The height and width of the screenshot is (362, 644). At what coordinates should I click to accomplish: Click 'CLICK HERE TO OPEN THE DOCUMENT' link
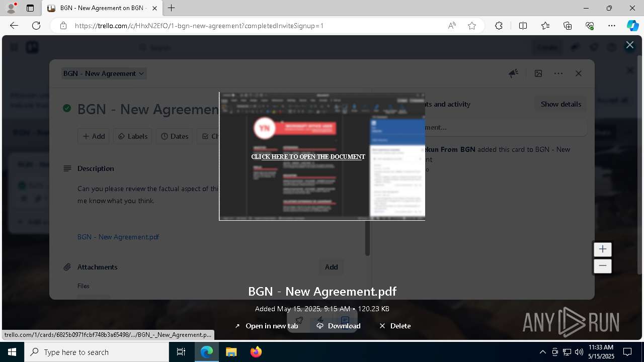coord(308,157)
